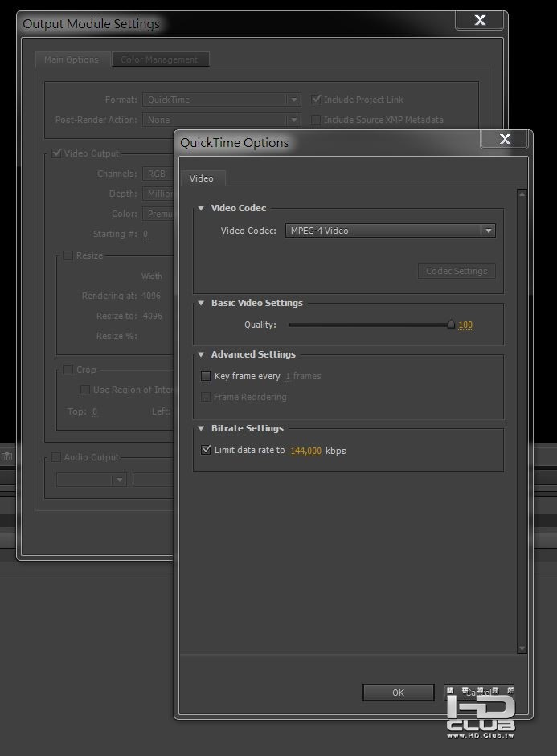The width and height of the screenshot is (557, 756).
Task: Toggle Include Project Link checkbox
Action: coord(316,100)
